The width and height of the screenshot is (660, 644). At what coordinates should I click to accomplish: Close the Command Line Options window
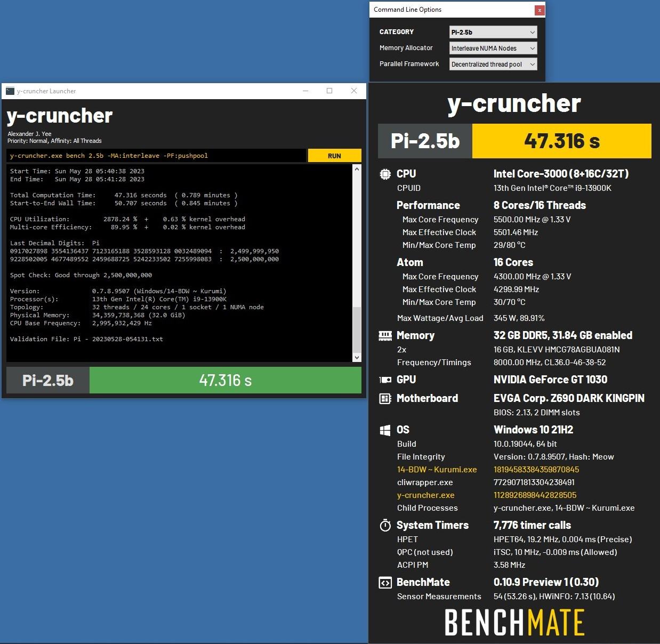pyautogui.click(x=540, y=10)
